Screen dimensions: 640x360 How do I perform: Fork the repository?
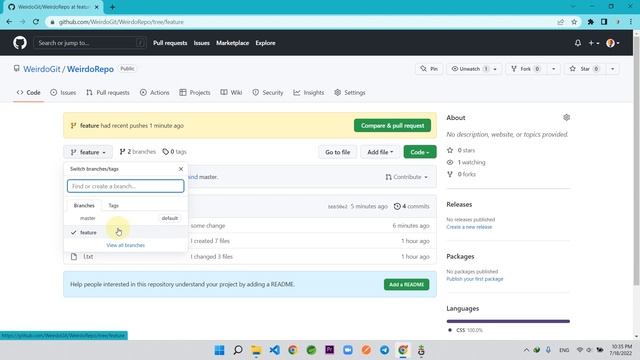527,69
